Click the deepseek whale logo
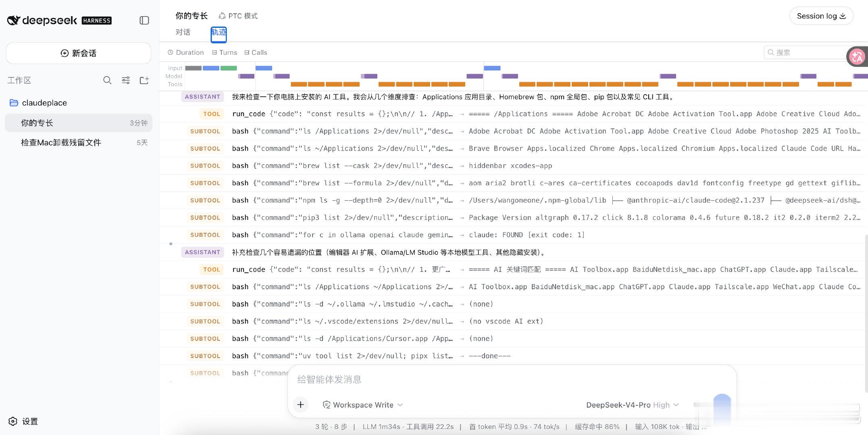 (14, 20)
